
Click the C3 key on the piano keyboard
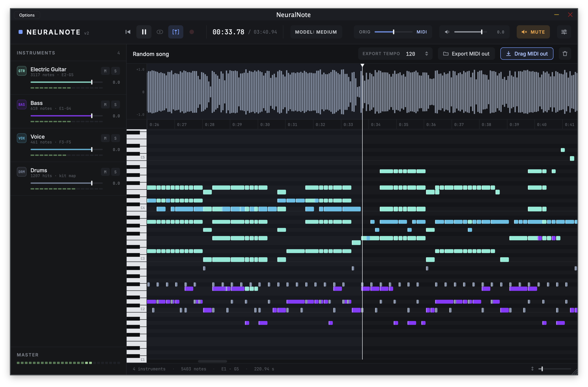click(x=137, y=259)
